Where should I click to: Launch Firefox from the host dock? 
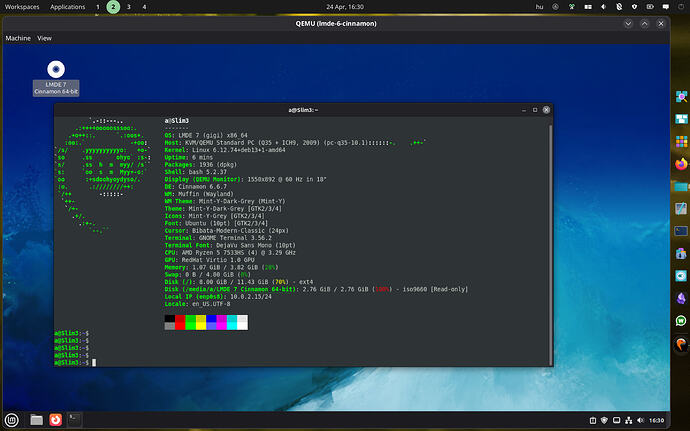[x=681, y=164]
